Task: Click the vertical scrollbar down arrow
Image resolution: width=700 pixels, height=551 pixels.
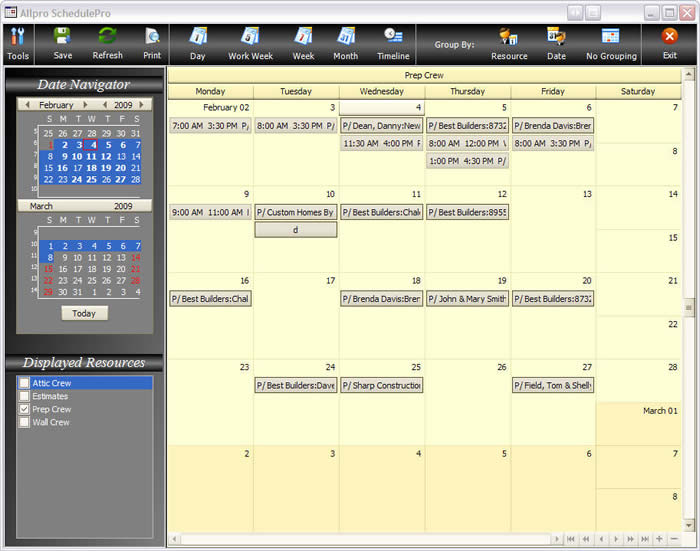Action: pyautogui.click(x=688, y=526)
